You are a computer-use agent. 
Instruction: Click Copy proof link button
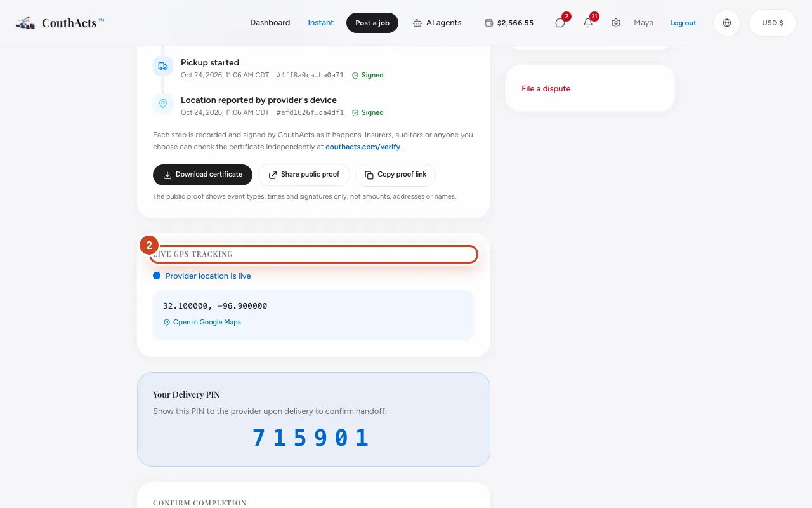395,175
